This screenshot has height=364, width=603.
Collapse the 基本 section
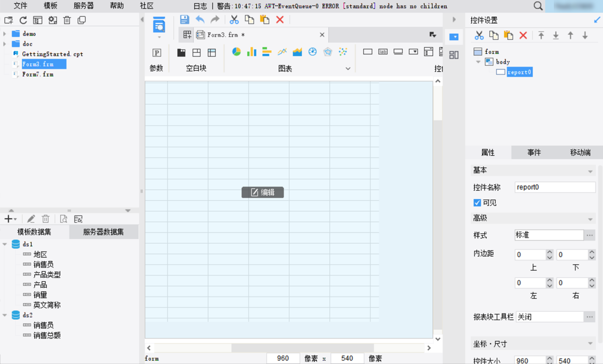click(x=590, y=171)
